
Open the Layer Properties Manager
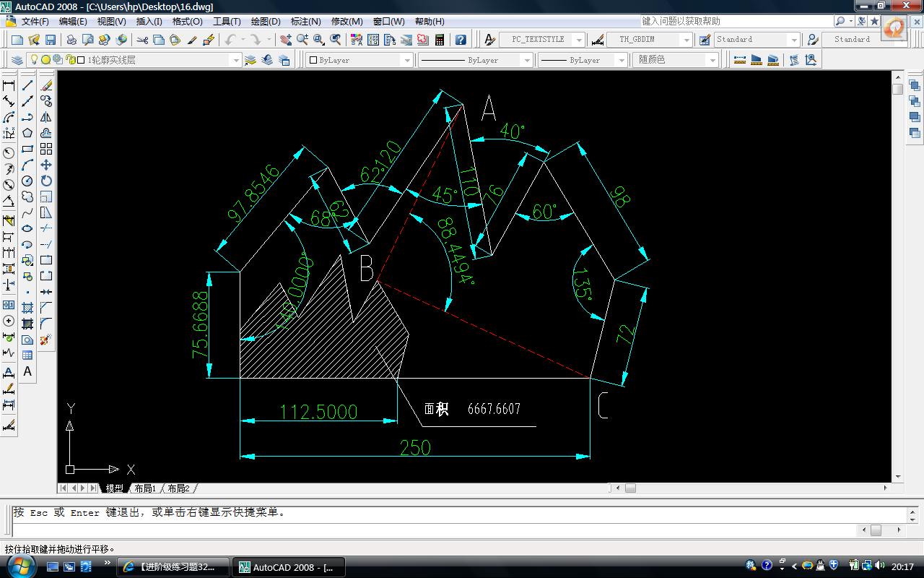17,60
